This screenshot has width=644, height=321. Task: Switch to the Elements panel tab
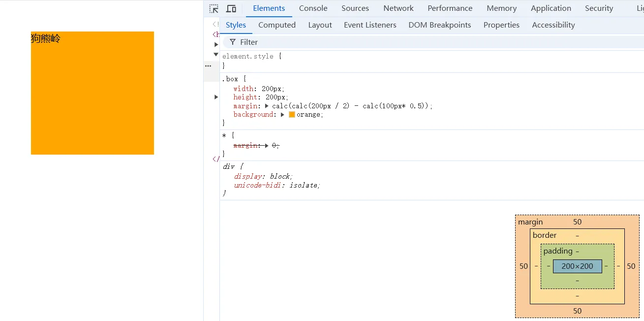(269, 8)
